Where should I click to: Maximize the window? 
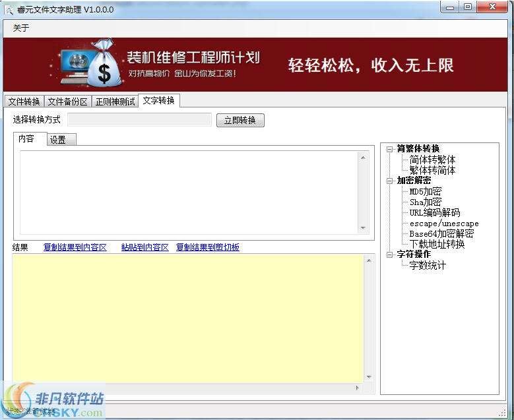click(x=468, y=7)
